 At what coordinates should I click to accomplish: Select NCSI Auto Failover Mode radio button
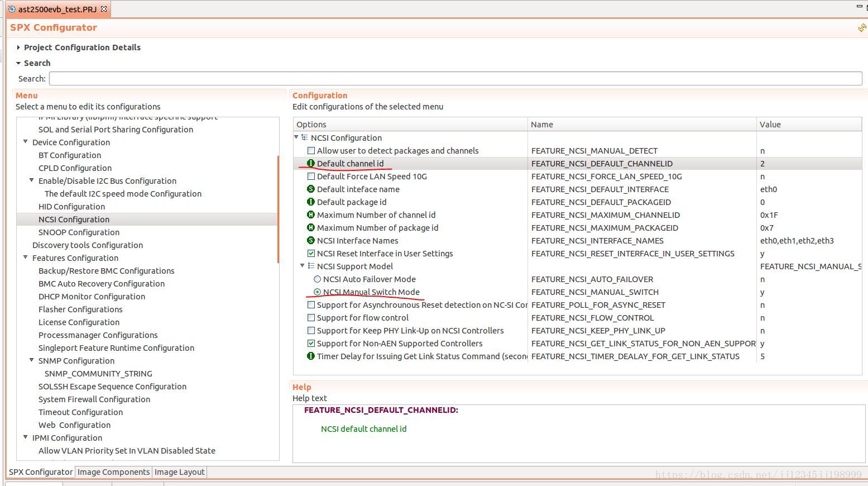click(317, 279)
